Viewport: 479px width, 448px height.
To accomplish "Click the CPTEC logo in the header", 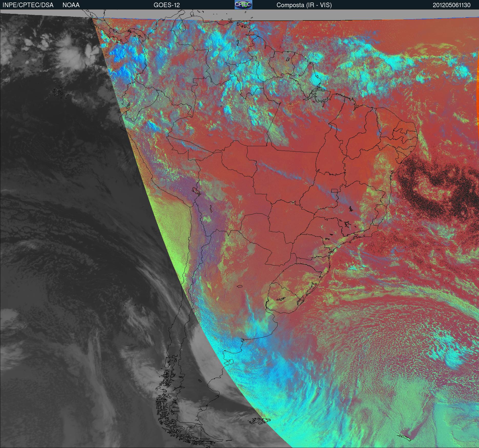I will click(x=243, y=5).
